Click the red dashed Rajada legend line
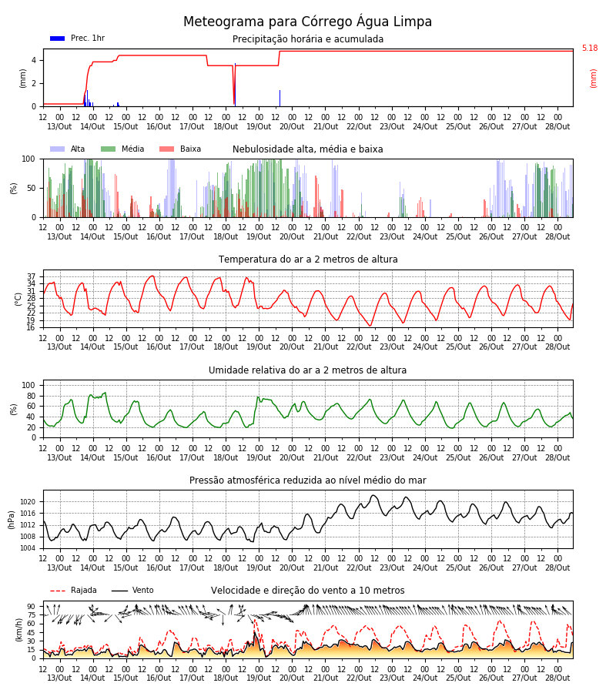This screenshot has width=616, height=693. (x=58, y=591)
